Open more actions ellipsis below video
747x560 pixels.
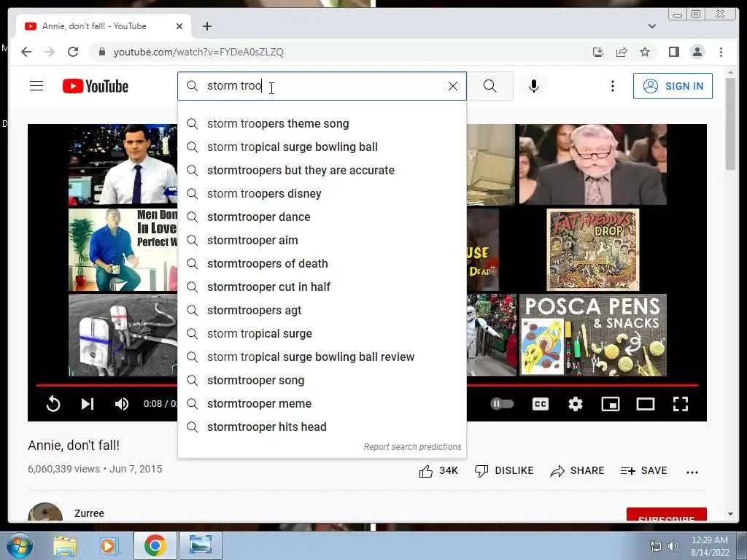pyautogui.click(x=692, y=472)
